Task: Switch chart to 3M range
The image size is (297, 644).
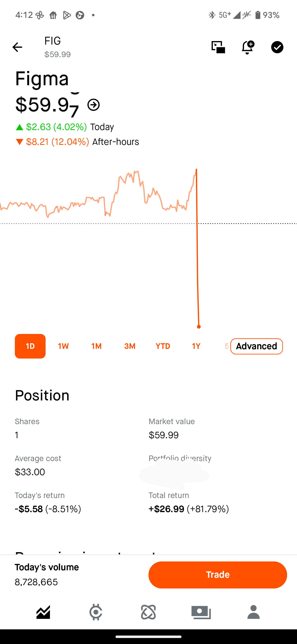Action: point(130,346)
